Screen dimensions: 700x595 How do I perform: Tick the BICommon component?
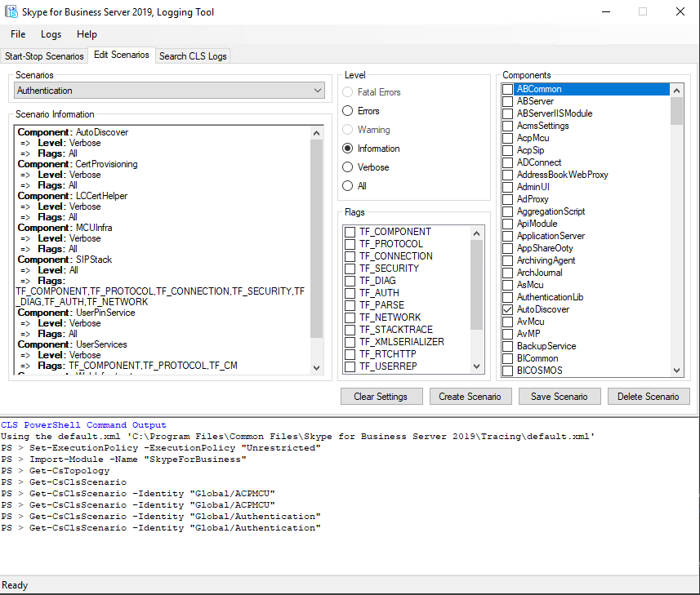507,358
